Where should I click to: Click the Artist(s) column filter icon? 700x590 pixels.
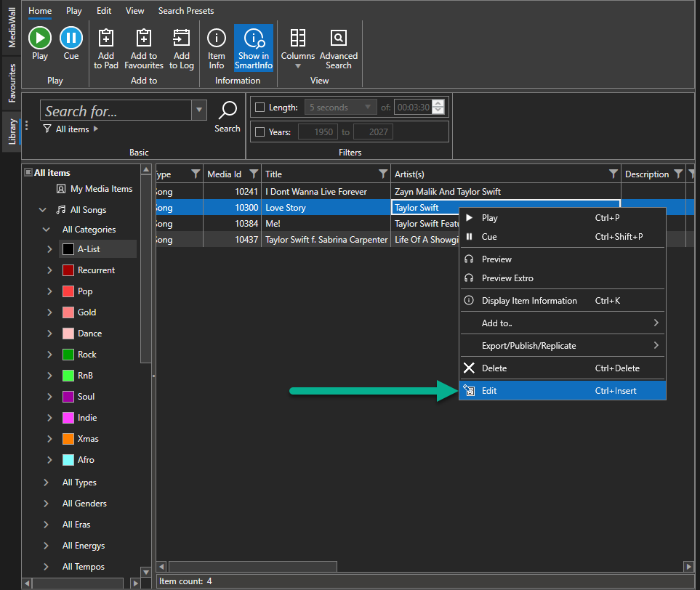[613, 174]
